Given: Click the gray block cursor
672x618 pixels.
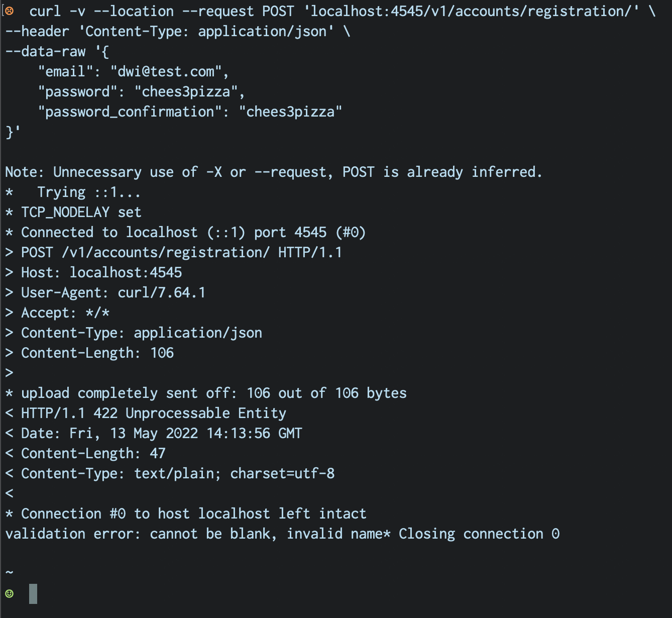Looking at the screenshot, I should tap(33, 593).
